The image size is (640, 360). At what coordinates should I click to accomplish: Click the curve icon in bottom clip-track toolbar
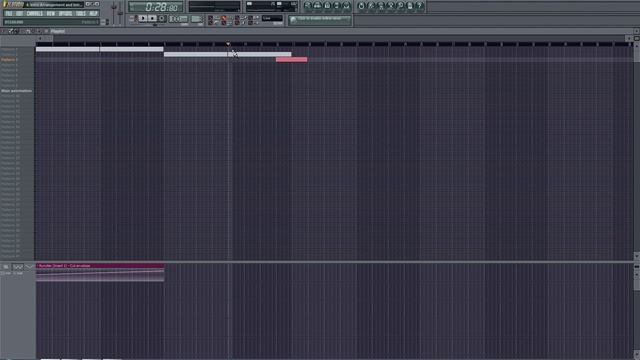29,267
